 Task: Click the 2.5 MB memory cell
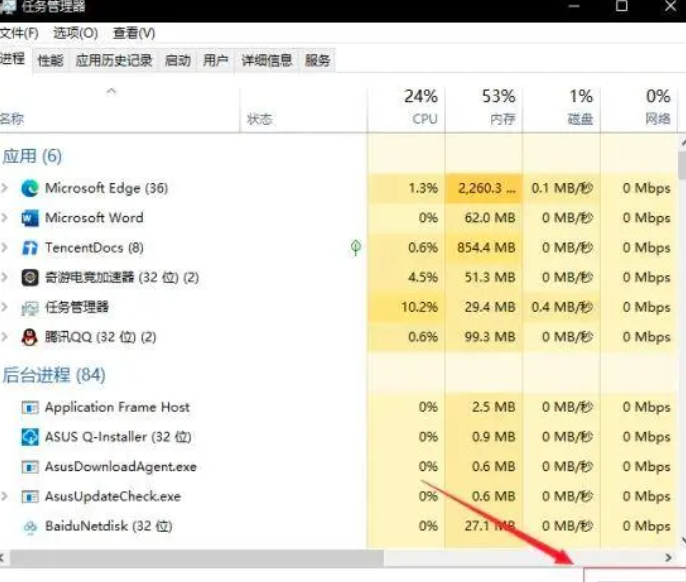[484, 407]
